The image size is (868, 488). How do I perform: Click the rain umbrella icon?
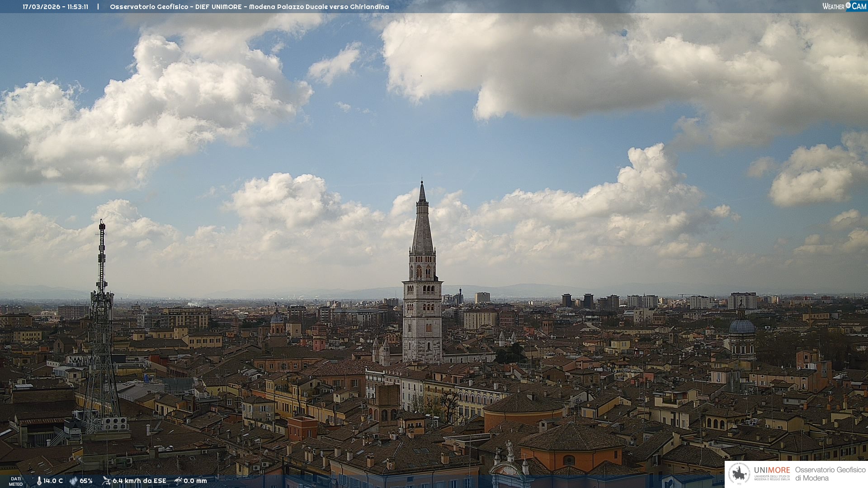click(x=178, y=481)
